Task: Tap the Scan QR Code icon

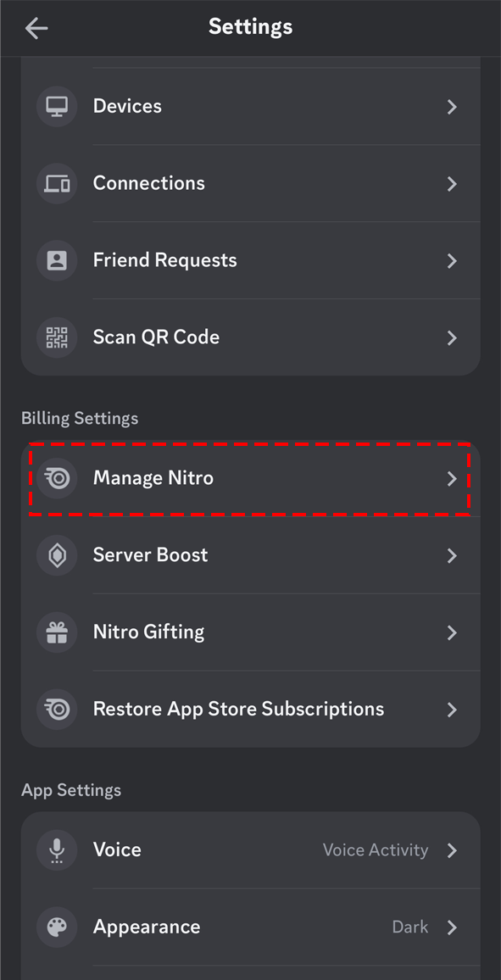Action: click(x=56, y=337)
